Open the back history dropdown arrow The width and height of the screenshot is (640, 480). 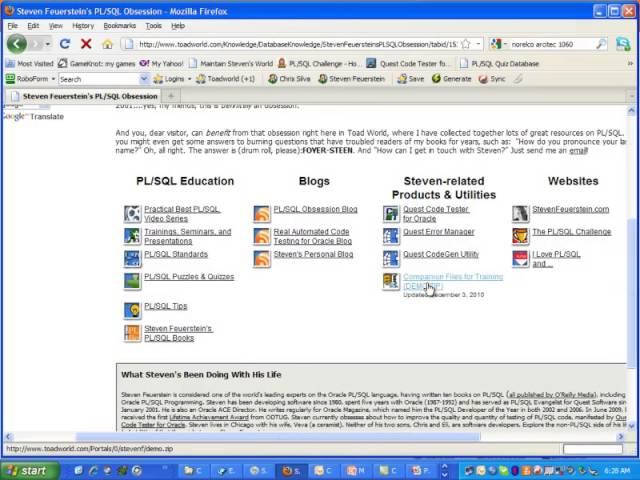tap(48, 44)
